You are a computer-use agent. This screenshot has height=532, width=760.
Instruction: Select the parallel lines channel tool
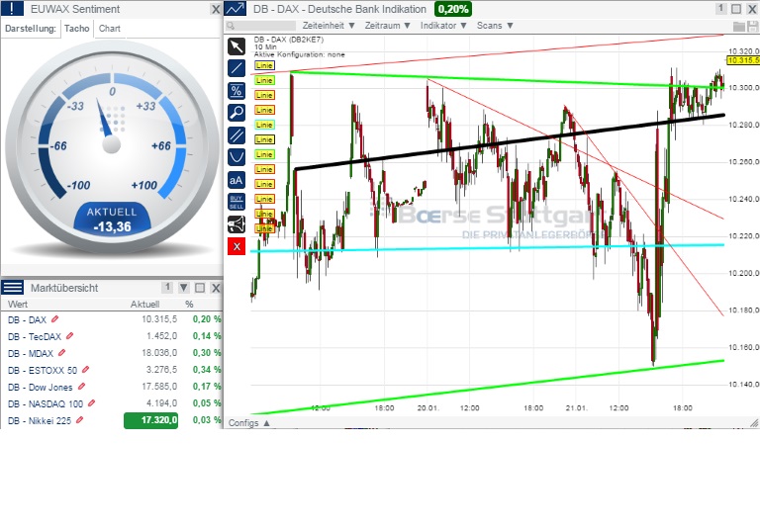237,135
